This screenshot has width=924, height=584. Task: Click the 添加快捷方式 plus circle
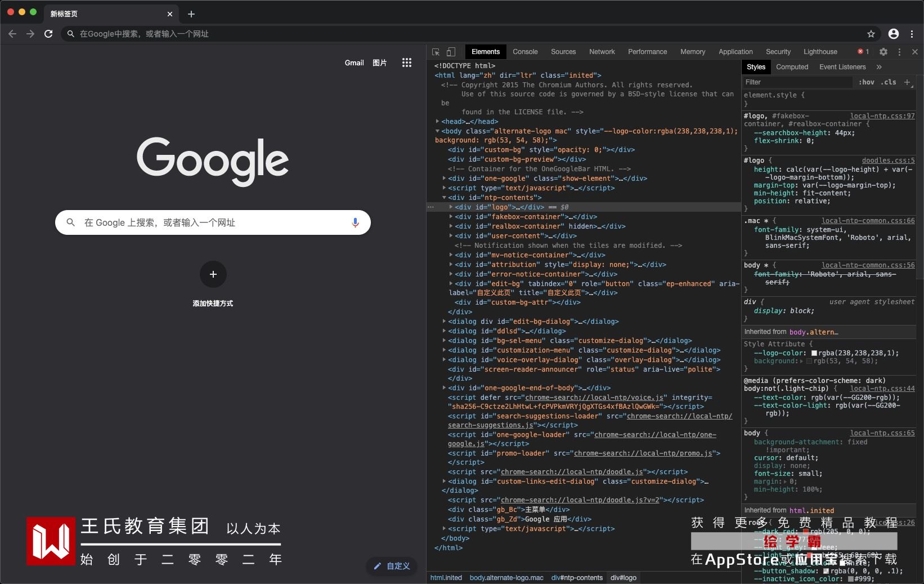point(213,274)
